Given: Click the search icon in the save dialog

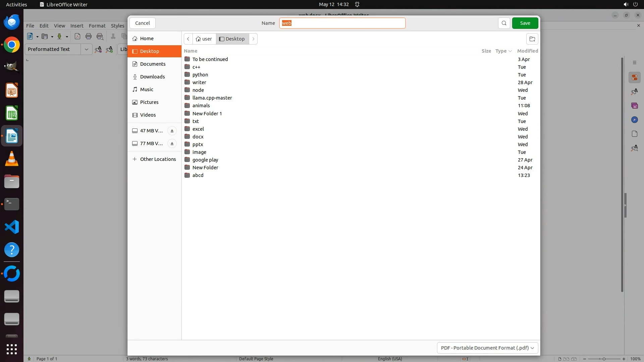Looking at the screenshot, I should pyautogui.click(x=504, y=23).
